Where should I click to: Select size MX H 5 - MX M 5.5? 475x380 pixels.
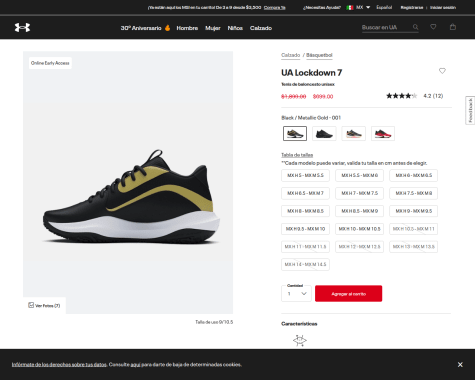pyautogui.click(x=305, y=175)
